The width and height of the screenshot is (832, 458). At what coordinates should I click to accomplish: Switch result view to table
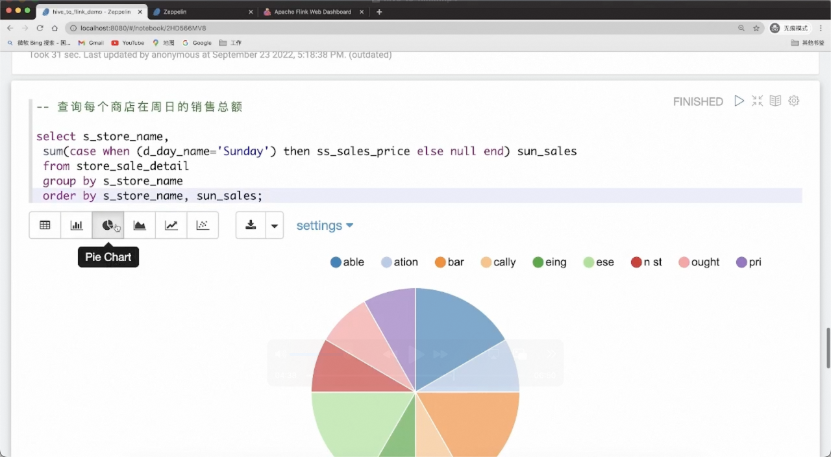pyautogui.click(x=45, y=225)
